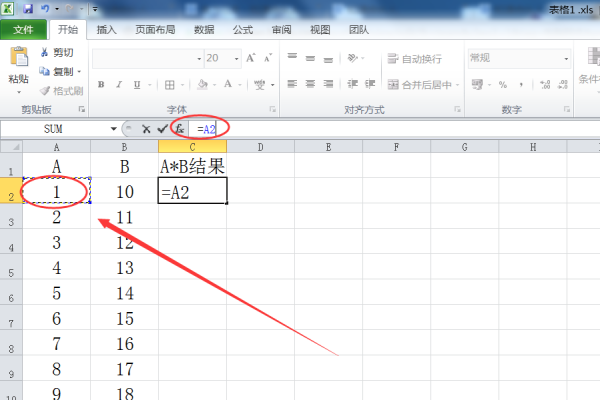This screenshot has height=400, width=600.
Task: Align text right
Action: click(x=328, y=84)
